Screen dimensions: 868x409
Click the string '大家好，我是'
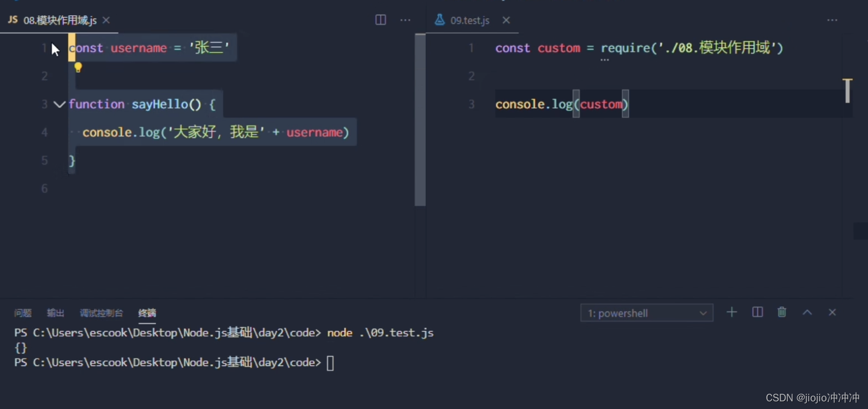[x=216, y=133]
